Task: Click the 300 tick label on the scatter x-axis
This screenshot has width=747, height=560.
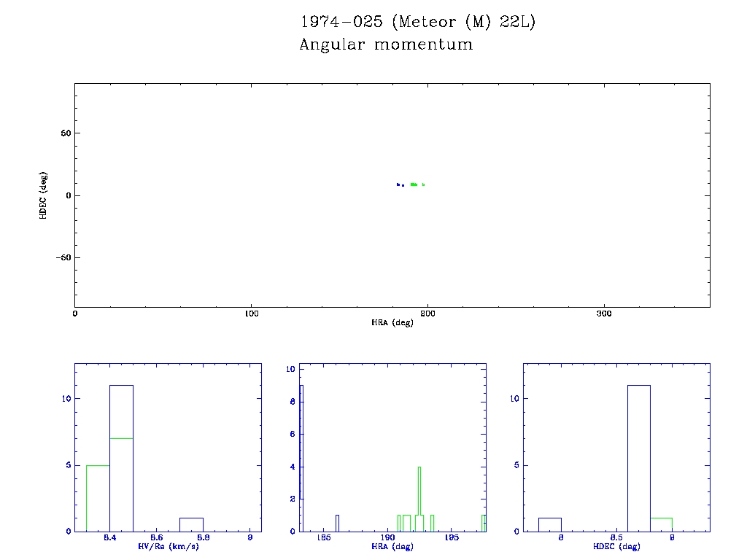Action: (604, 314)
